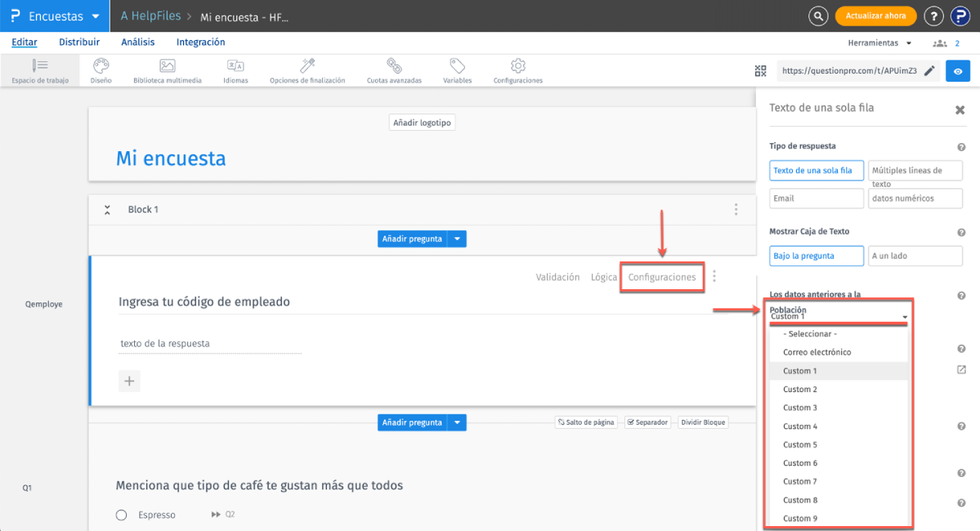Click the texto de la respuesta input field
The width and height of the screenshot is (980, 531).
[210, 344]
